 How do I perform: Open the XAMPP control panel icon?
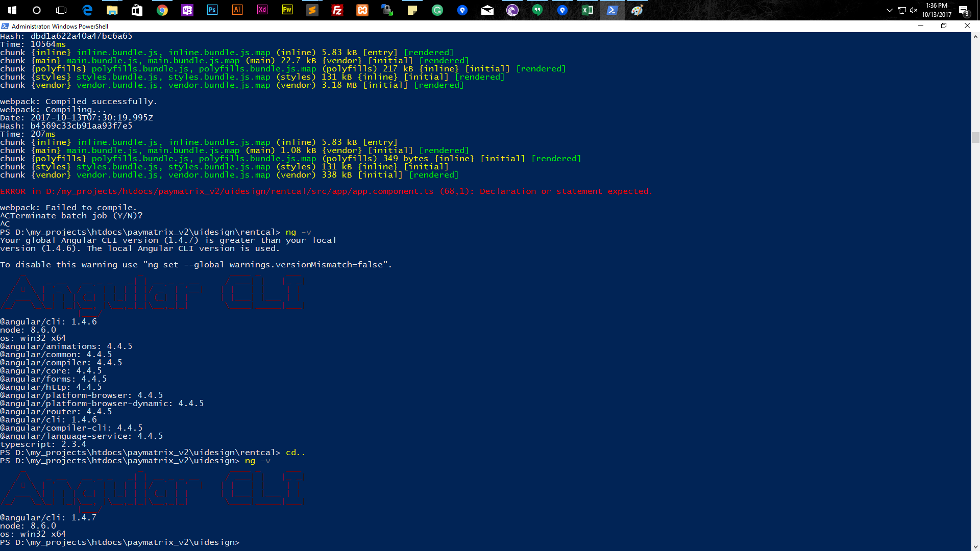pyautogui.click(x=362, y=10)
